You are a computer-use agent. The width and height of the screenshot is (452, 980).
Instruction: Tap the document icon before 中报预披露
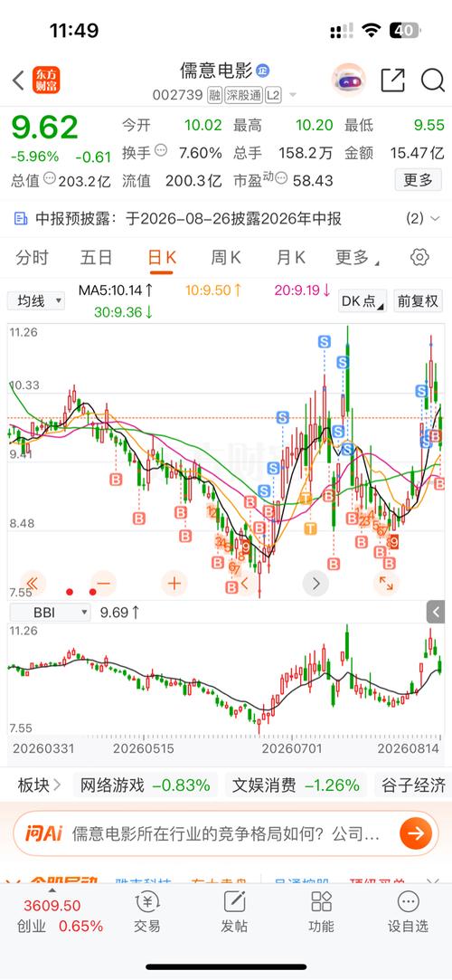click(x=21, y=219)
